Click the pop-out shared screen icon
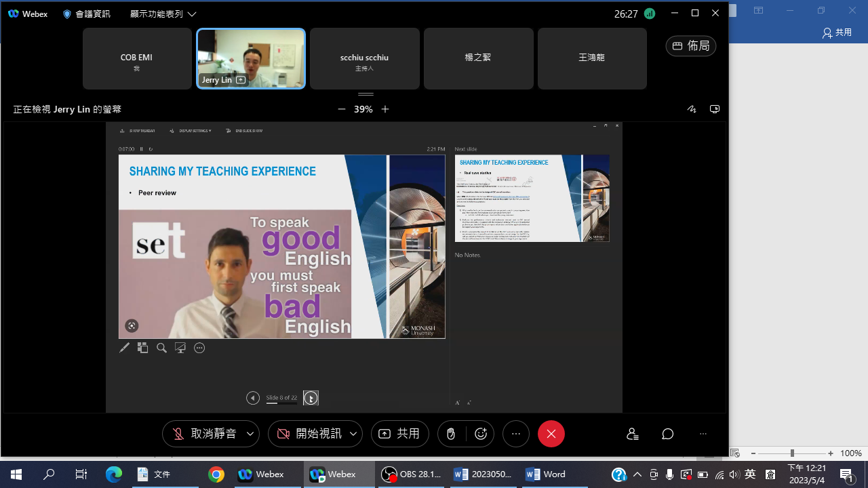Image resolution: width=868 pixels, height=488 pixels. pyautogui.click(x=714, y=109)
